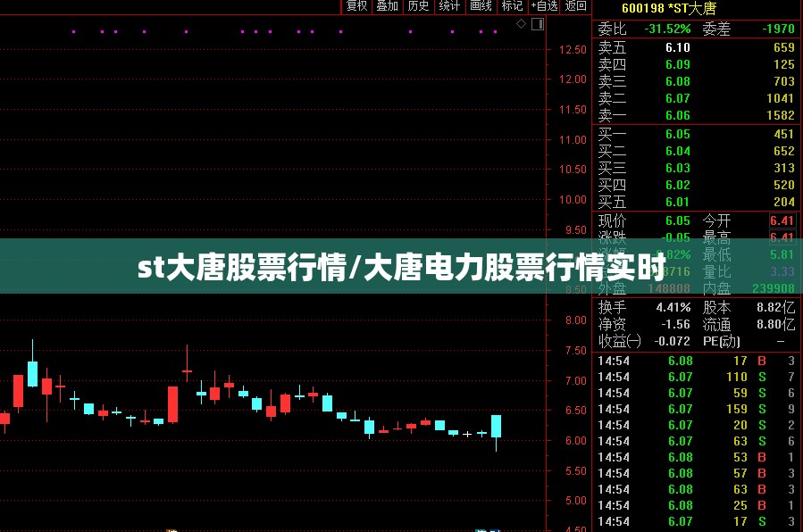Add stock via +自选 button
The width and height of the screenshot is (803, 532).
pos(544,6)
